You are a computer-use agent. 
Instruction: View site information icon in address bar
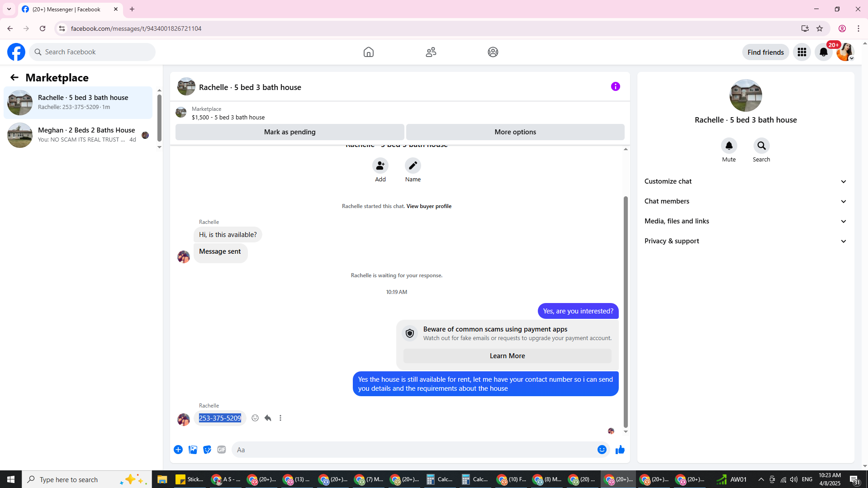click(x=62, y=28)
